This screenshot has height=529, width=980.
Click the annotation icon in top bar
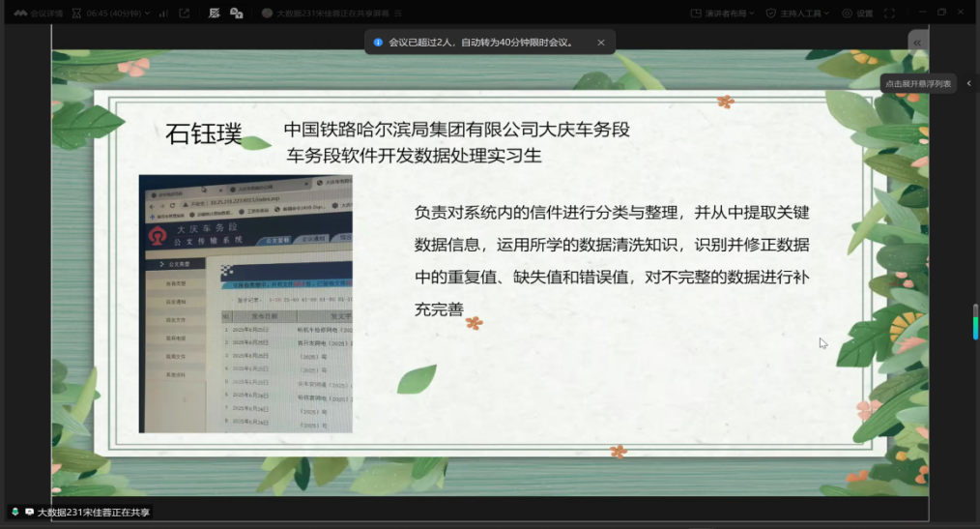pyautogui.click(x=214, y=13)
